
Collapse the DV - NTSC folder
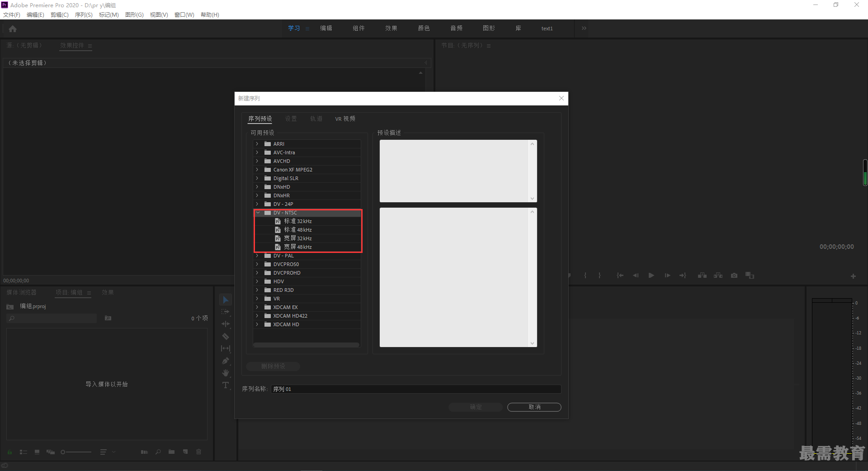(258, 213)
